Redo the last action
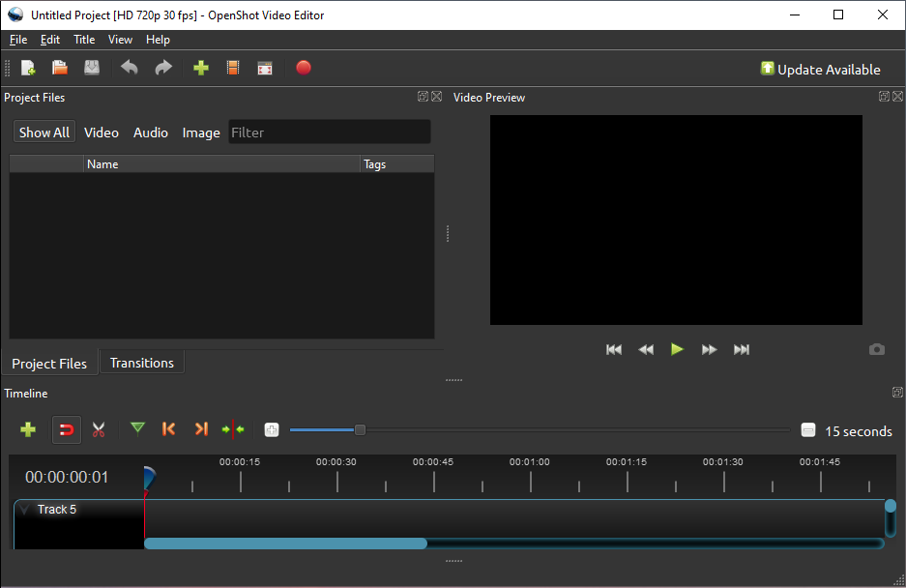906x588 pixels. [x=163, y=69]
